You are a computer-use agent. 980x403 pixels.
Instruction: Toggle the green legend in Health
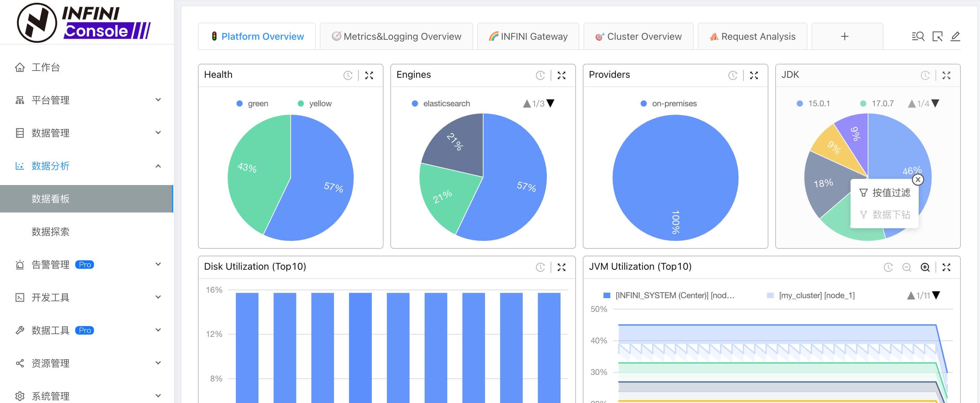tap(252, 103)
